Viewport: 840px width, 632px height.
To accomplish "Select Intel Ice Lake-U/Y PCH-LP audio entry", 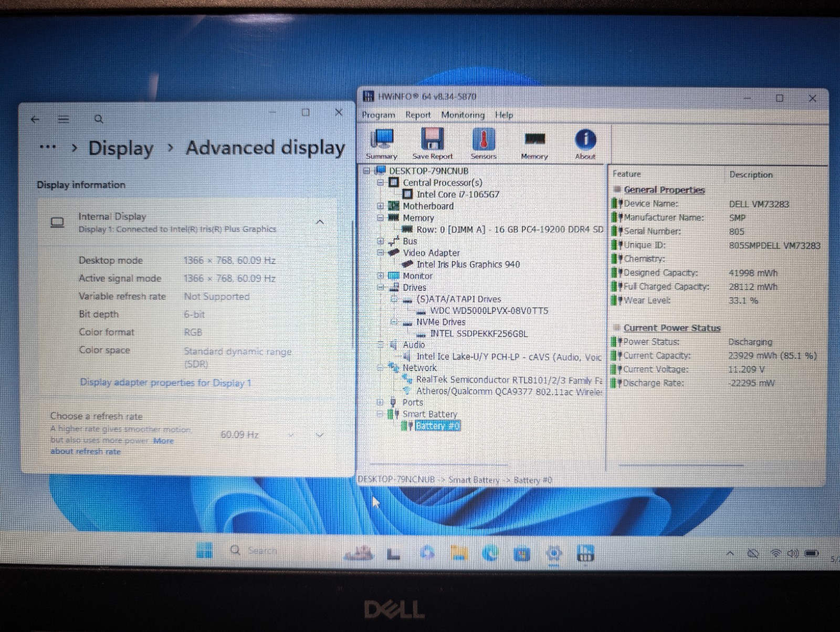I will pyautogui.click(x=509, y=356).
